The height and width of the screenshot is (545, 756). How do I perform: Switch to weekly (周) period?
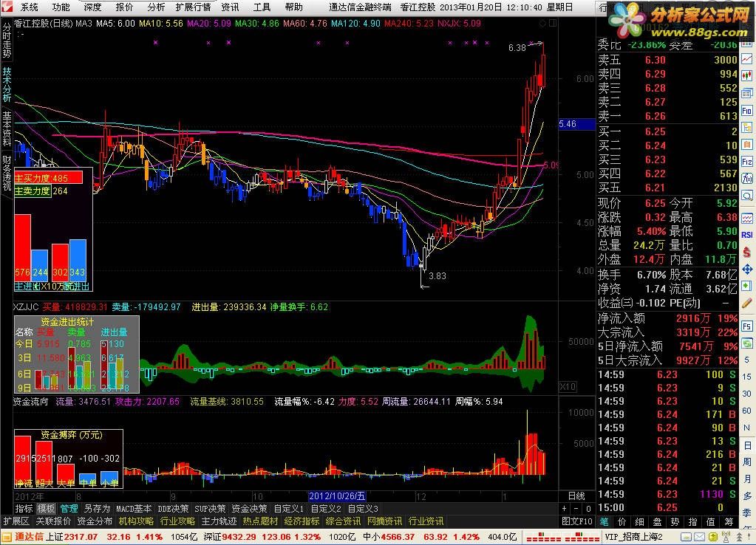click(x=747, y=462)
